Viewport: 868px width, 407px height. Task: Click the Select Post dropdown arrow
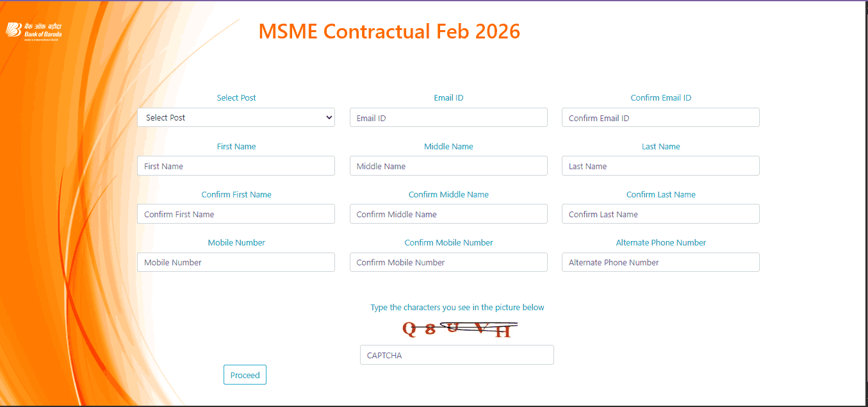point(329,117)
